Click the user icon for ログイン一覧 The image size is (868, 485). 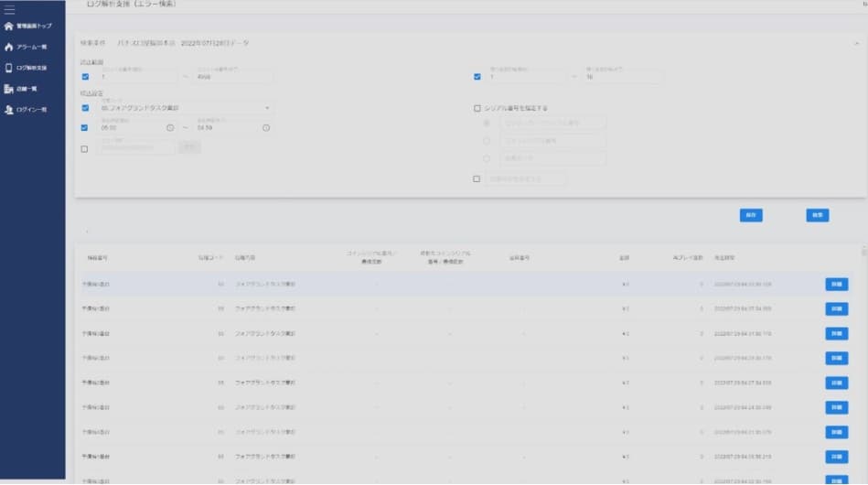tap(9, 110)
